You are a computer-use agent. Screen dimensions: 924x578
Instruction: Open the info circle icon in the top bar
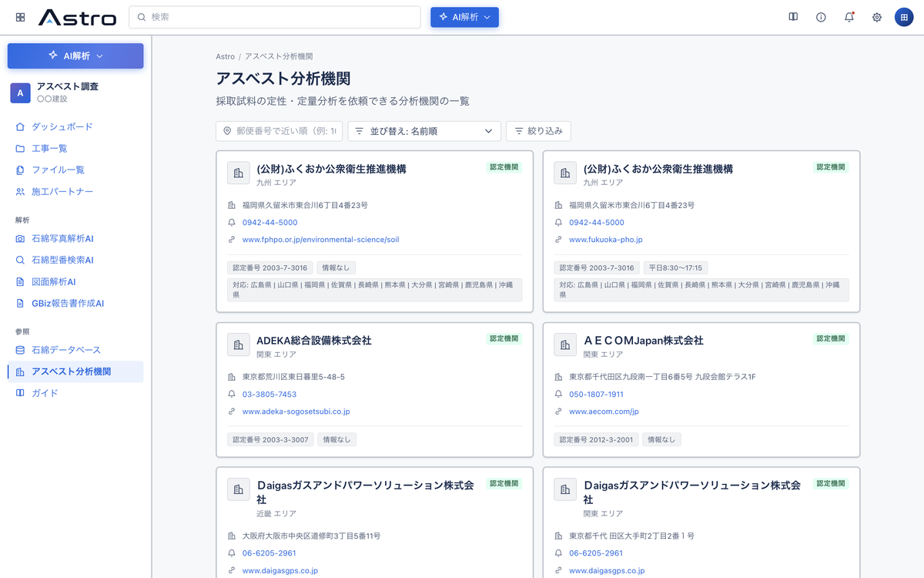821,17
